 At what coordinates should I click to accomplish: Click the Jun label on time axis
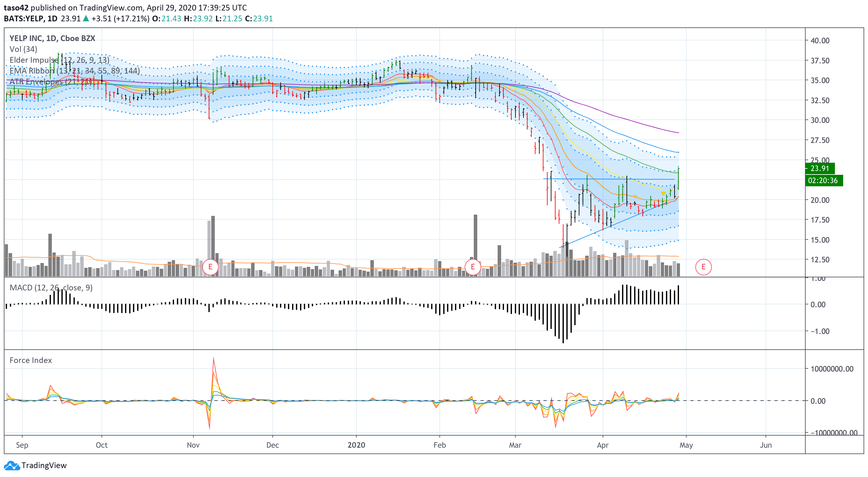pos(766,445)
